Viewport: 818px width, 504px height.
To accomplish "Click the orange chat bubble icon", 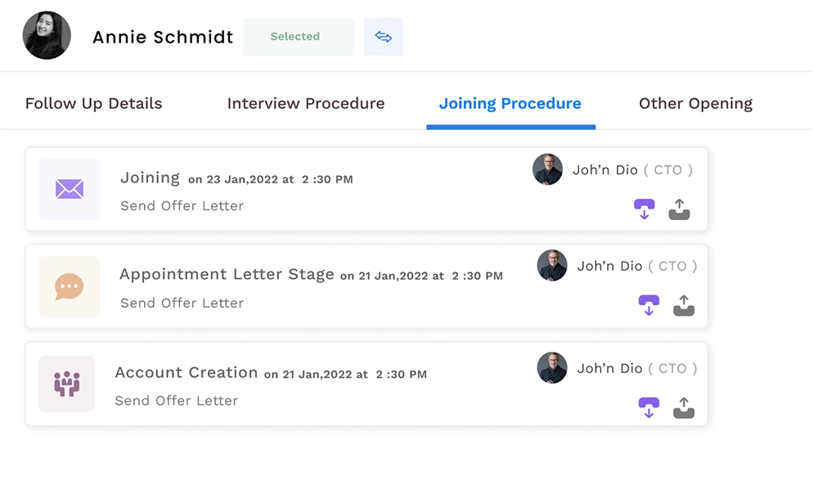I will (x=70, y=286).
